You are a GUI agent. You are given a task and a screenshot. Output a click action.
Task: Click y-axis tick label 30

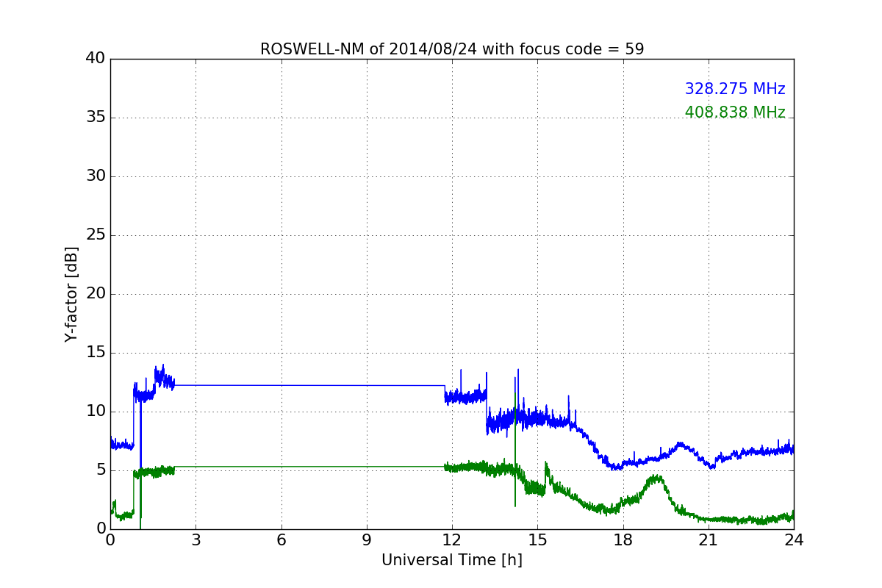coord(96,176)
